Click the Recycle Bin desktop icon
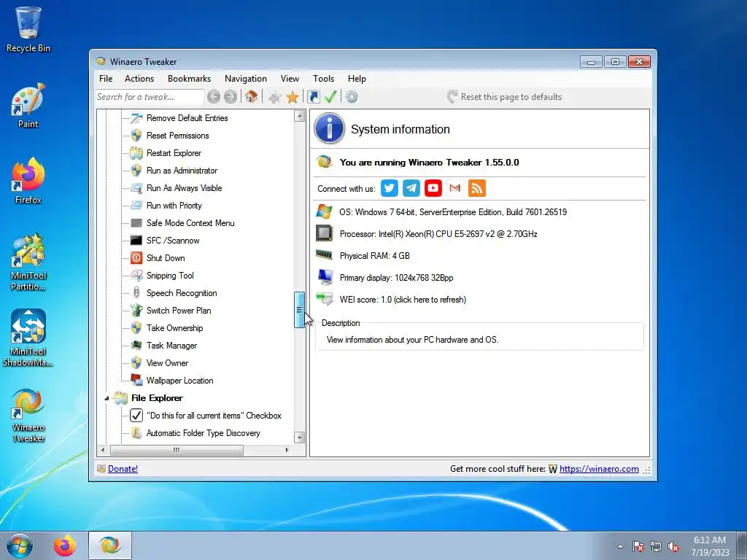Screen dimensions: 747x560 (x=28, y=29)
